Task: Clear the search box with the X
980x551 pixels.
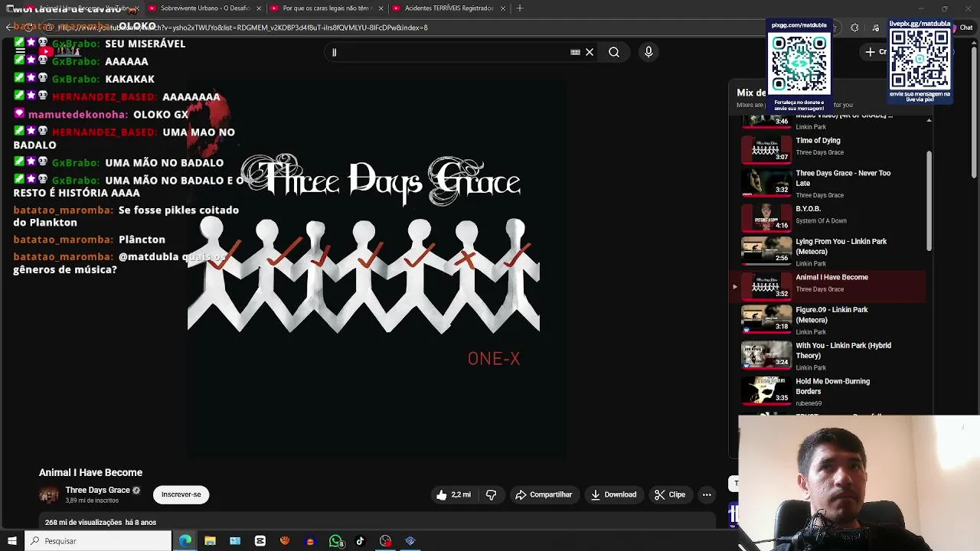Action: [590, 52]
